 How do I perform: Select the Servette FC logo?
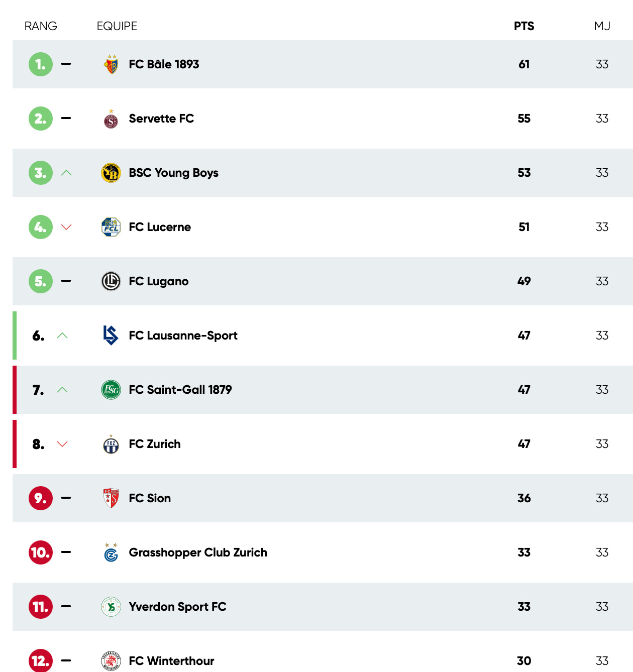coord(111,119)
